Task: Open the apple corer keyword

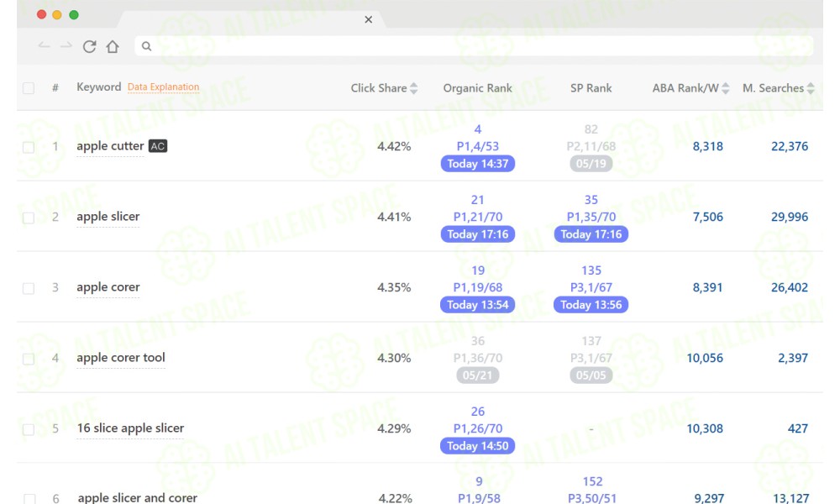Action: point(108,287)
